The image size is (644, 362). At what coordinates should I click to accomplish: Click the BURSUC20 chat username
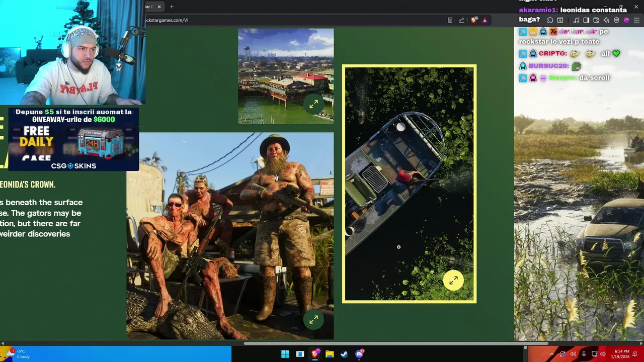pyautogui.click(x=548, y=66)
